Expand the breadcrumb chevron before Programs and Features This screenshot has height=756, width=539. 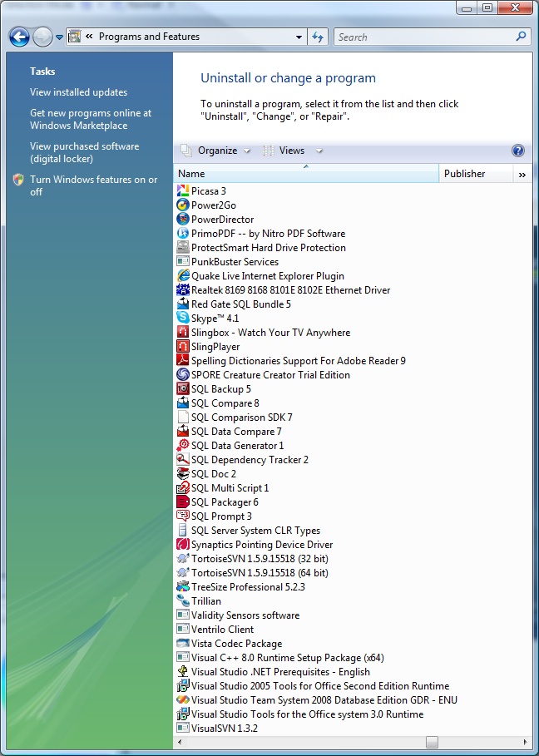(x=89, y=36)
